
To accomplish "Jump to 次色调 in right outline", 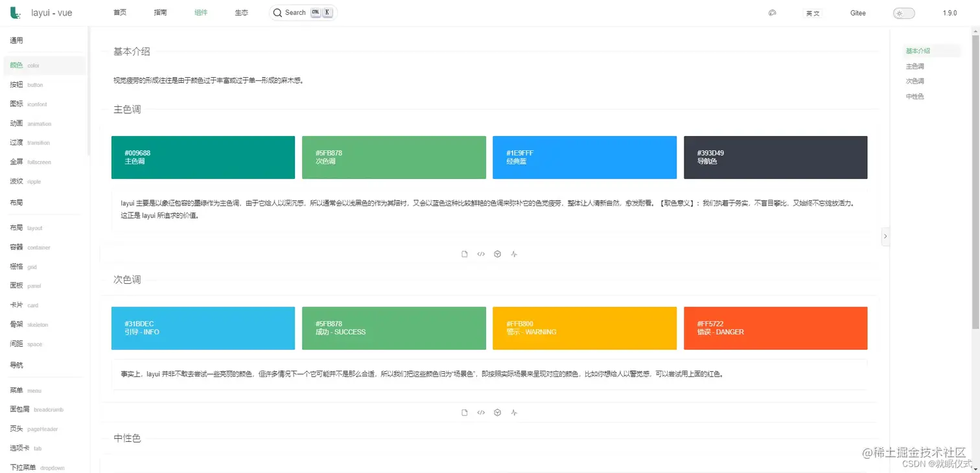I will coord(915,81).
